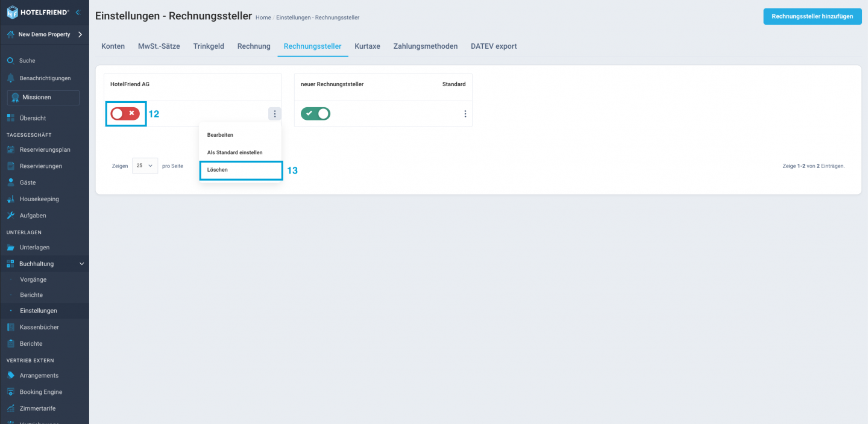868x424 pixels.
Task: Open Benachrichtigungen bell icon
Action: coord(10,78)
